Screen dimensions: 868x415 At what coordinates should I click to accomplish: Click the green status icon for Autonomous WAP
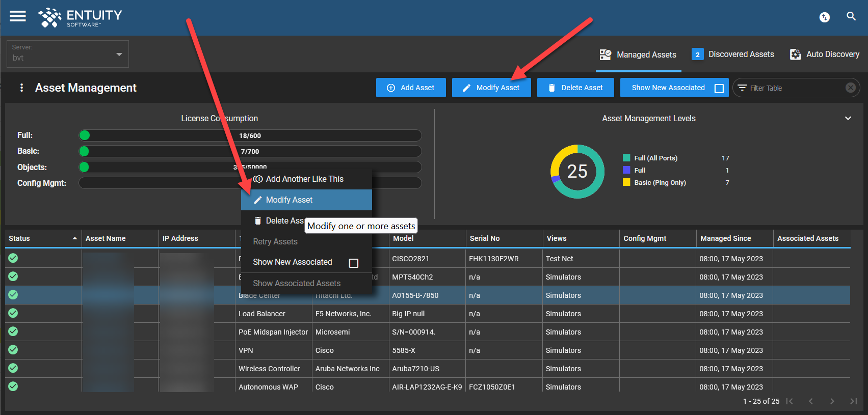pos(13,386)
